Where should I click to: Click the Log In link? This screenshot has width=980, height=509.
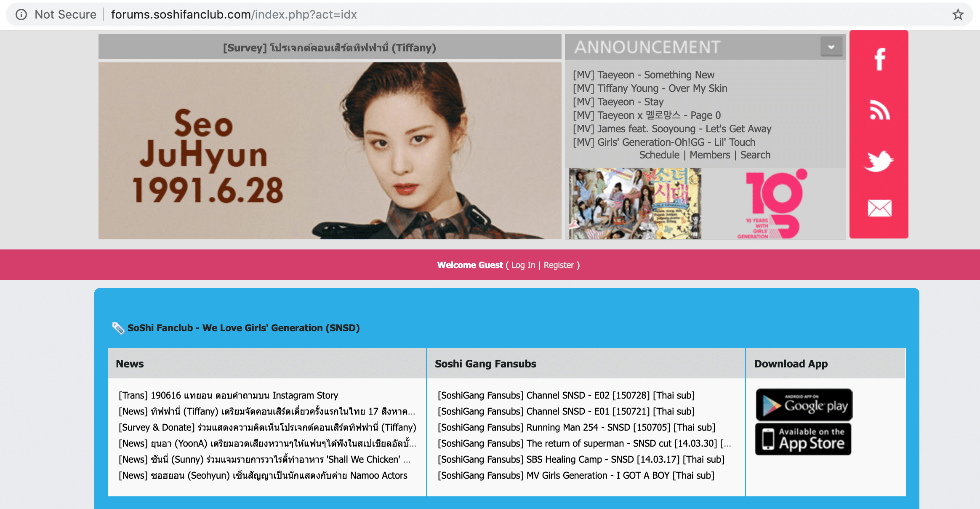pos(523,265)
